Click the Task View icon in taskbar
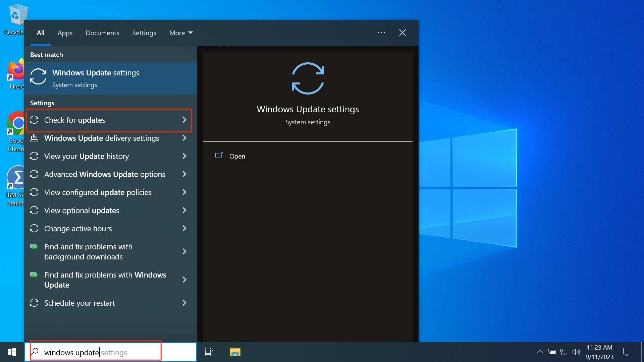This screenshot has height=362, width=644. [x=209, y=352]
